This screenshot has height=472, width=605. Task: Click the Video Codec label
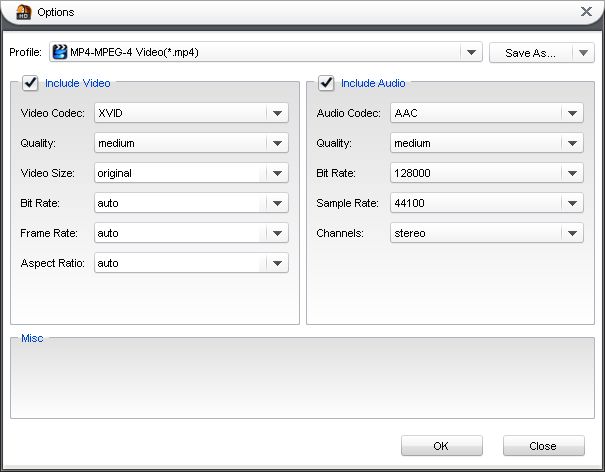(x=52, y=113)
